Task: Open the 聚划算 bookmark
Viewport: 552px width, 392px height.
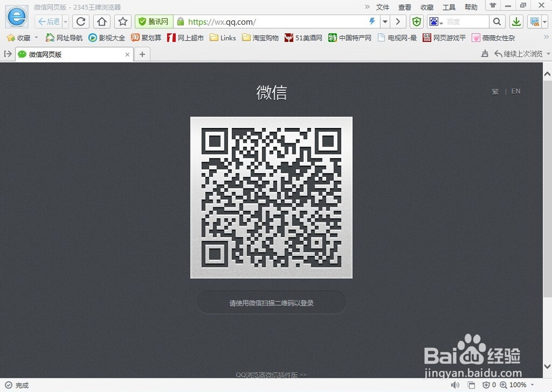Action: tap(146, 37)
